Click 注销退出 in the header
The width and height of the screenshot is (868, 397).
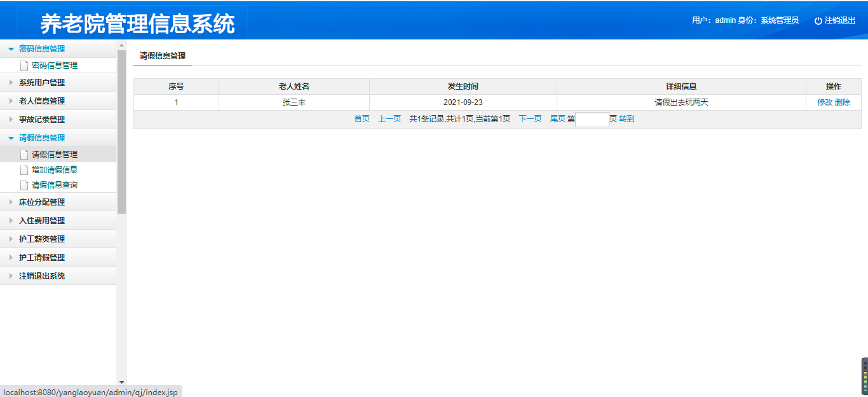840,20
